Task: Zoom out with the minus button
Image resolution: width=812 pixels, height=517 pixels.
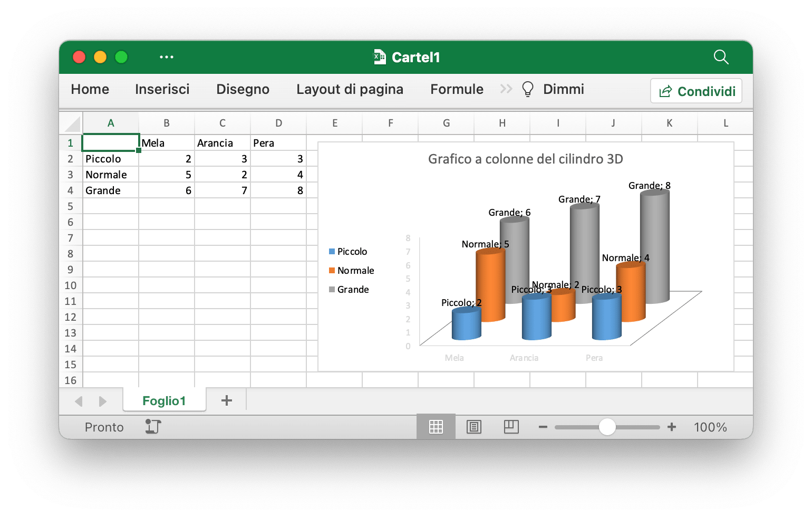Action: tap(543, 427)
